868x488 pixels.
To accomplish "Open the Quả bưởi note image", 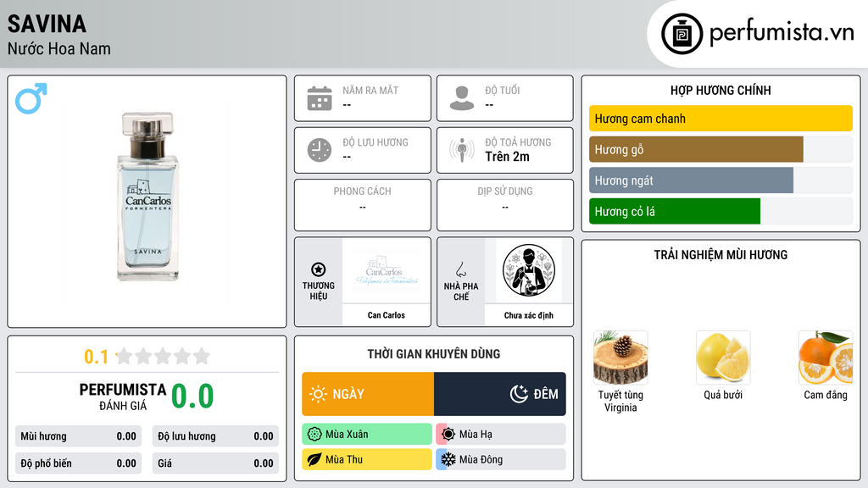I will tap(723, 358).
